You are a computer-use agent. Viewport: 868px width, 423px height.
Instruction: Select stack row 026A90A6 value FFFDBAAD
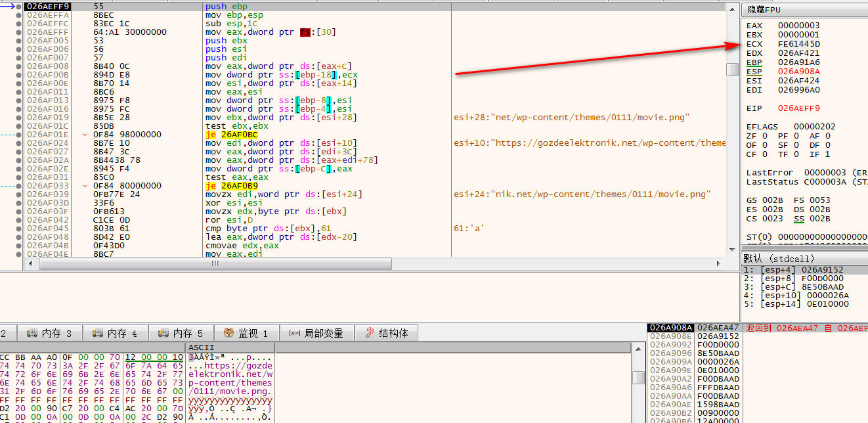point(718,387)
